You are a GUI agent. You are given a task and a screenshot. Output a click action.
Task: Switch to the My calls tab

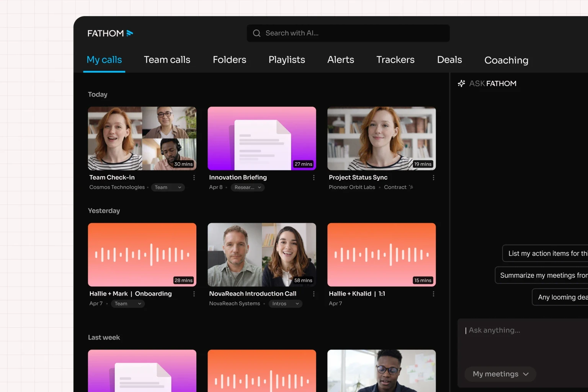(x=104, y=60)
